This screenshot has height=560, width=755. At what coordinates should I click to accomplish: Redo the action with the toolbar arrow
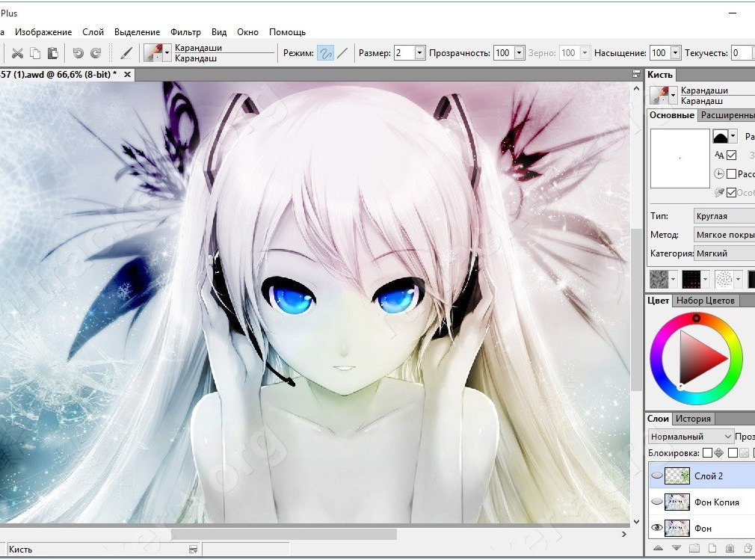[x=96, y=53]
